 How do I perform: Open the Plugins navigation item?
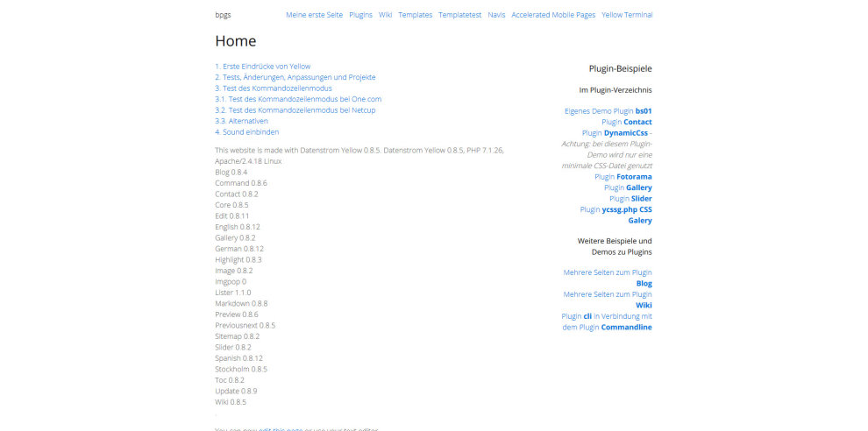360,15
